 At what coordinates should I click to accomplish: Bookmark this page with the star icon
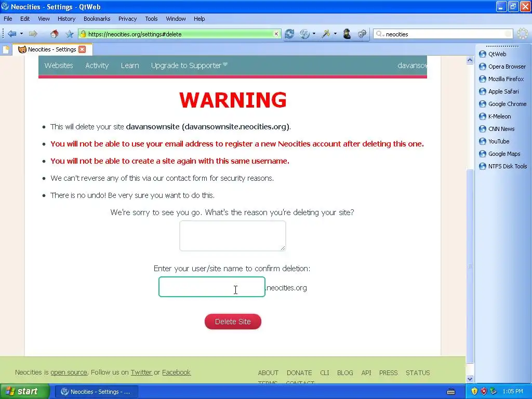pos(70,34)
